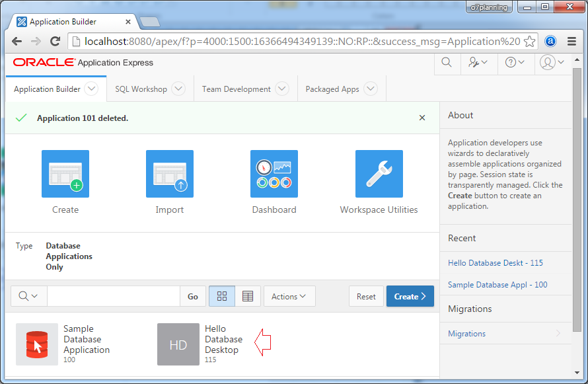Open the Actions menu

pos(289,296)
